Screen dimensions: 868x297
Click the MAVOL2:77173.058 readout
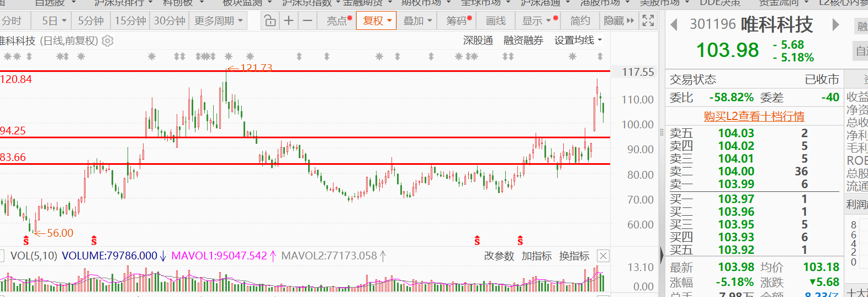click(x=329, y=256)
